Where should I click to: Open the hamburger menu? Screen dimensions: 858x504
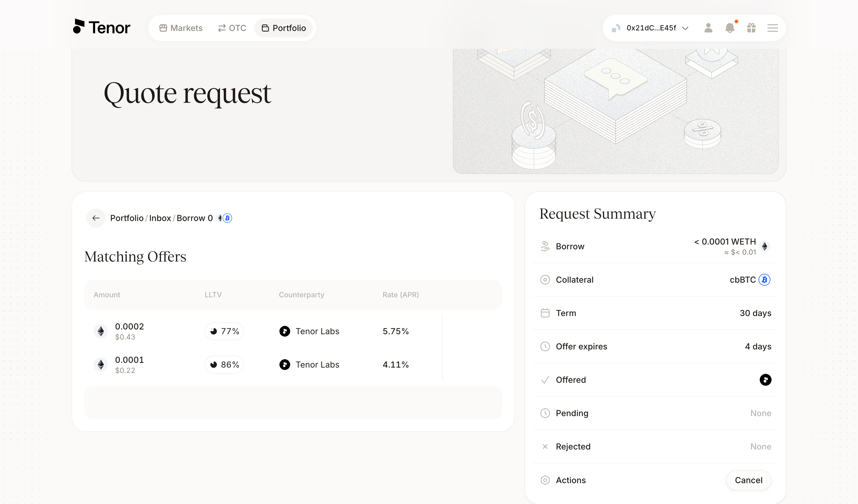[772, 28]
